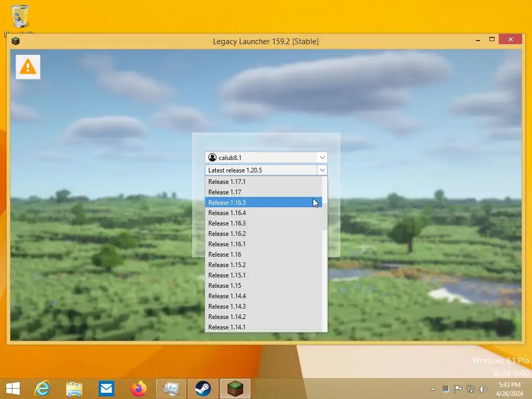Pick Release 1.14.3 from list
The height and width of the screenshot is (399, 532).
pos(263,307)
